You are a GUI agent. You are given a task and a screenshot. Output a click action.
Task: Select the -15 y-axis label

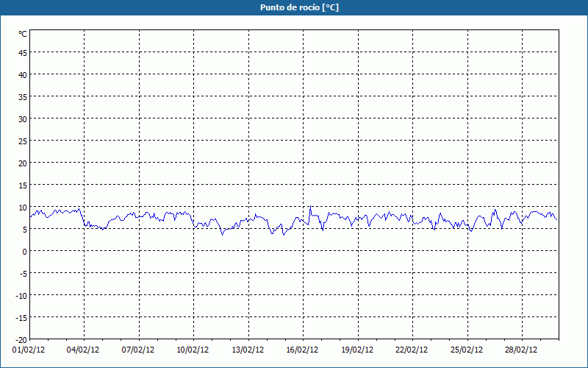(21, 318)
